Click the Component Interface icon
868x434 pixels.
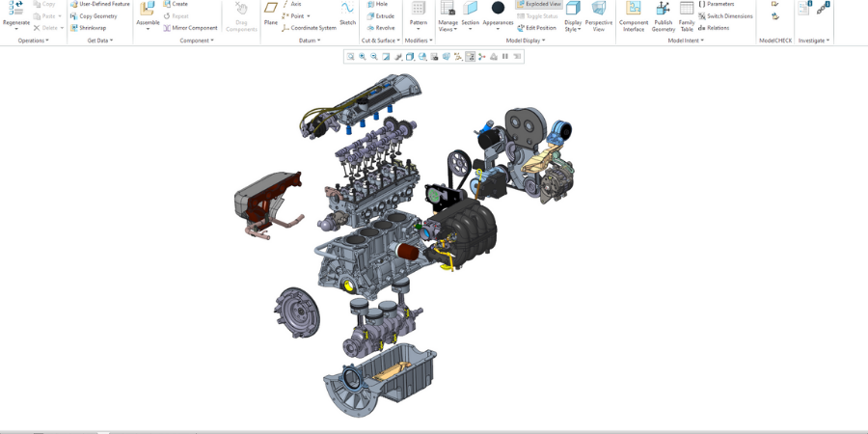coord(634,10)
